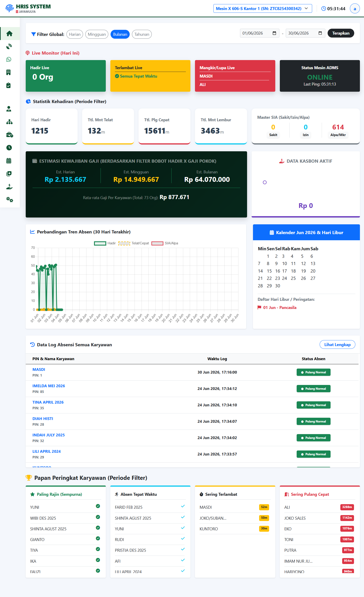
Task: Open the settings gears sidebar icon
Action: coord(10,200)
